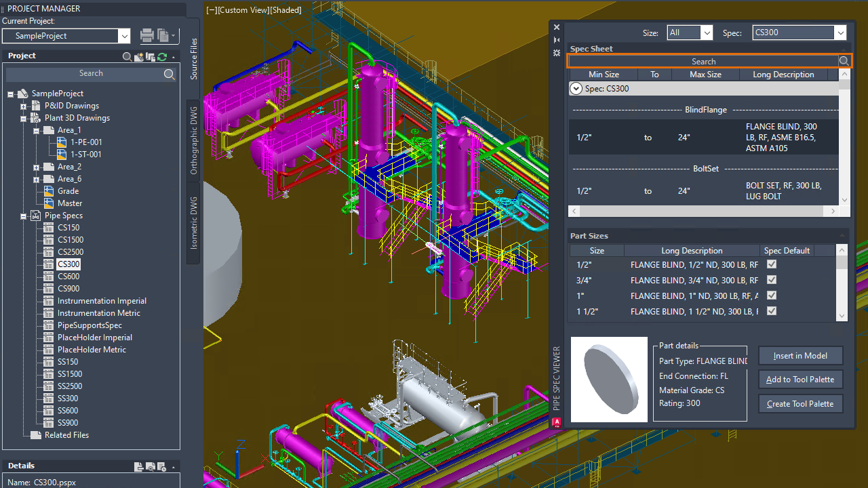This screenshot has height=488, width=868.
Task: Click the publish printer icon beside Current Project
Action: point(146,35)
